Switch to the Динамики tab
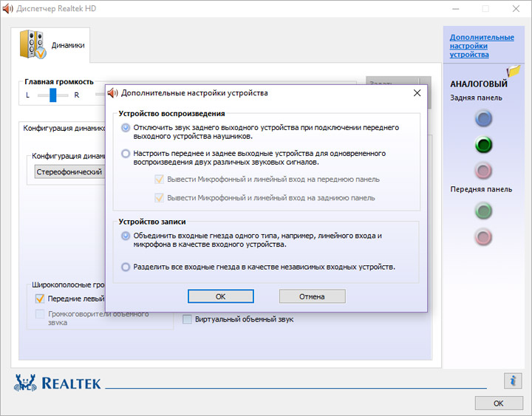This screenshot has height=416, width=532. 50,45
